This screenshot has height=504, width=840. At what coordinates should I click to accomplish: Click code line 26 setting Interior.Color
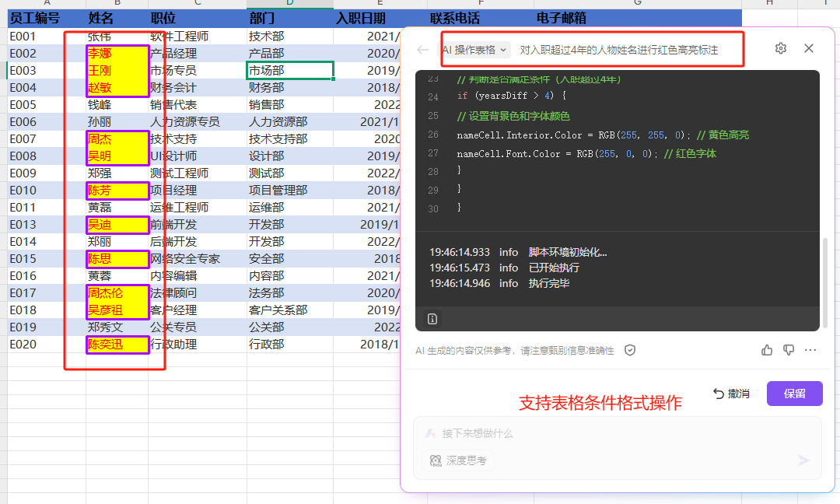(603, 135)
